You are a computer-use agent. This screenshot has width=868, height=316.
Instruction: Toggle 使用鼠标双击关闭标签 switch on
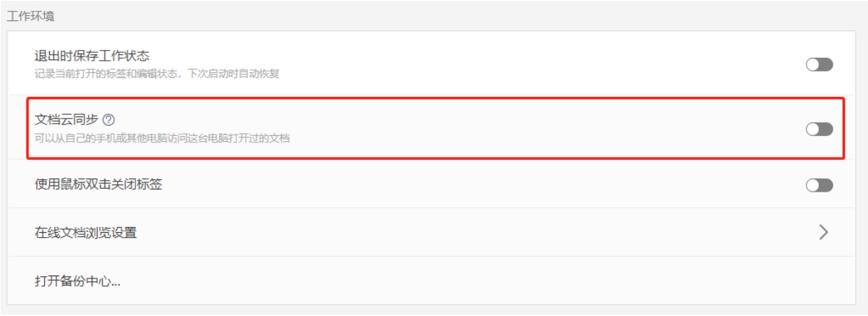point(819,185)
